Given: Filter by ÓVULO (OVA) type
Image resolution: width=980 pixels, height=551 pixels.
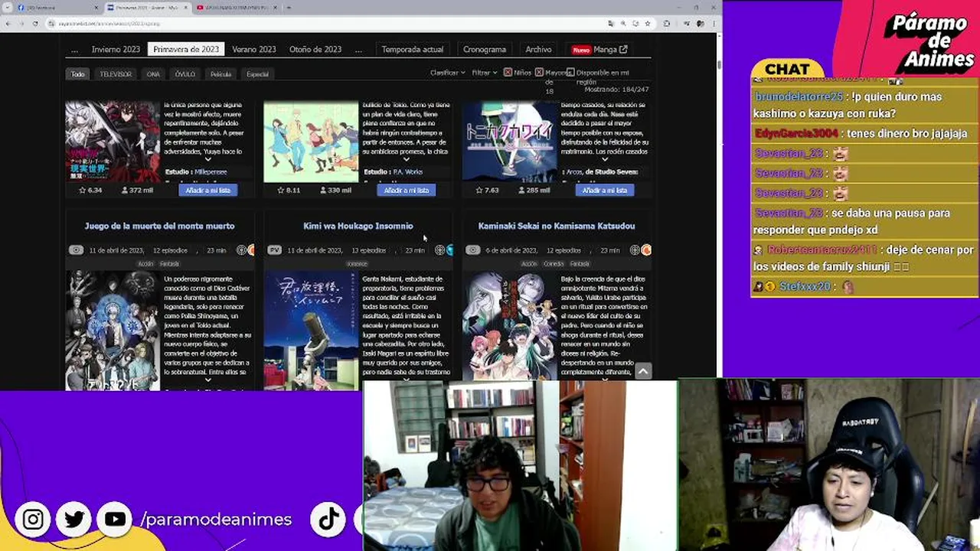Looking at the screenshot, I should [185, 74].
